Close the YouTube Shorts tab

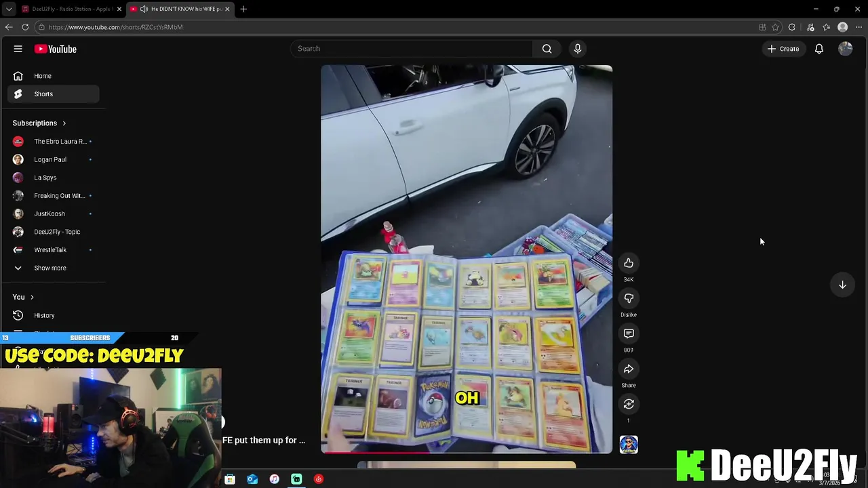tap(227, 9)
